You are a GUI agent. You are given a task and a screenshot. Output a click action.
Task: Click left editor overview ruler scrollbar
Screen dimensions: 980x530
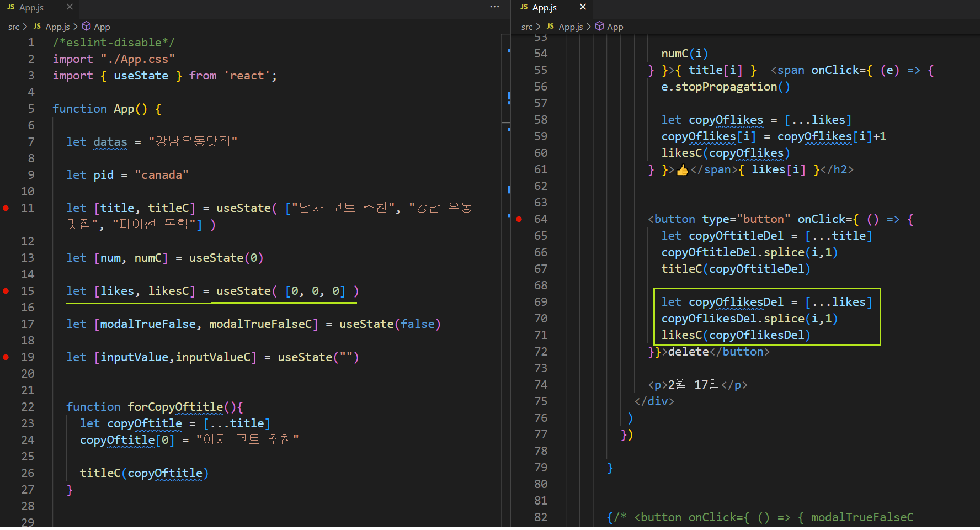click(x=506, y=280)
